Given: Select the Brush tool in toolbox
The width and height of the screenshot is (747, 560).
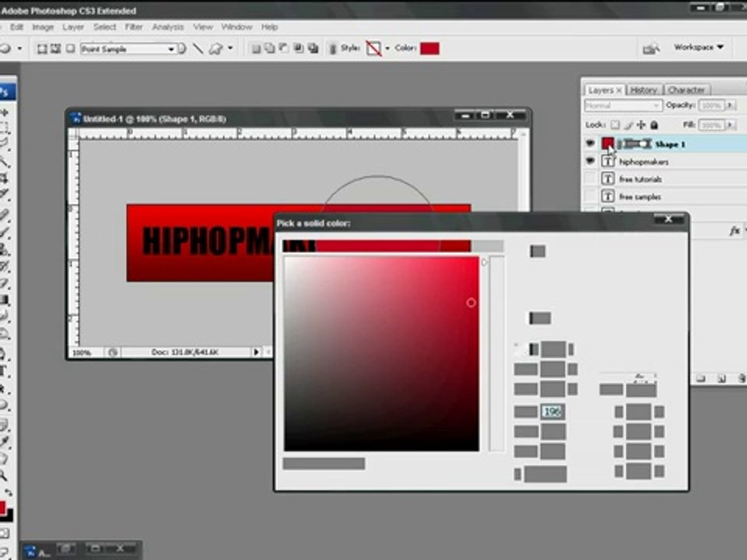Looking at the screenshot, I should pyautogui.click(x=5, y=232).
